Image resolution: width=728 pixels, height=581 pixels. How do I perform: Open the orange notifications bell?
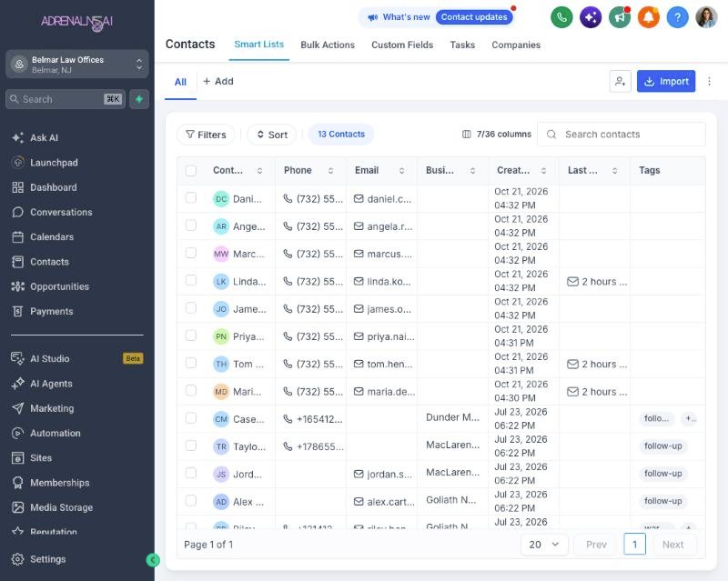tap(649, 17)
